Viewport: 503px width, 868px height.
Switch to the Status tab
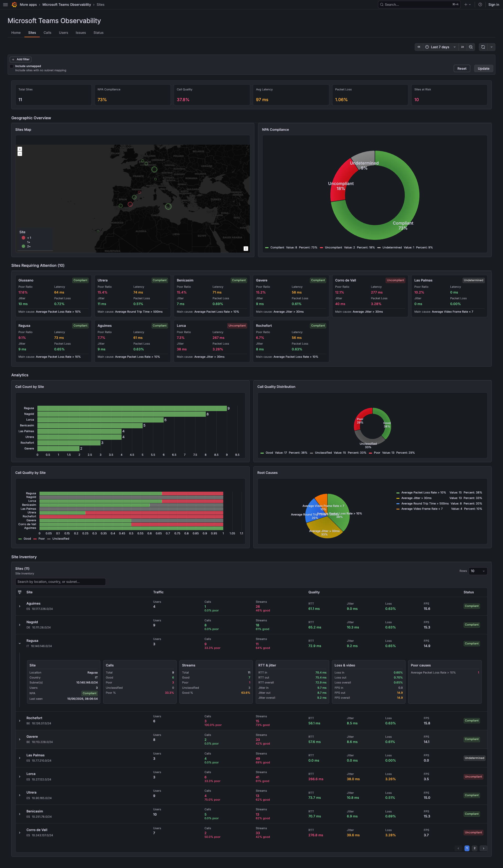99,33
